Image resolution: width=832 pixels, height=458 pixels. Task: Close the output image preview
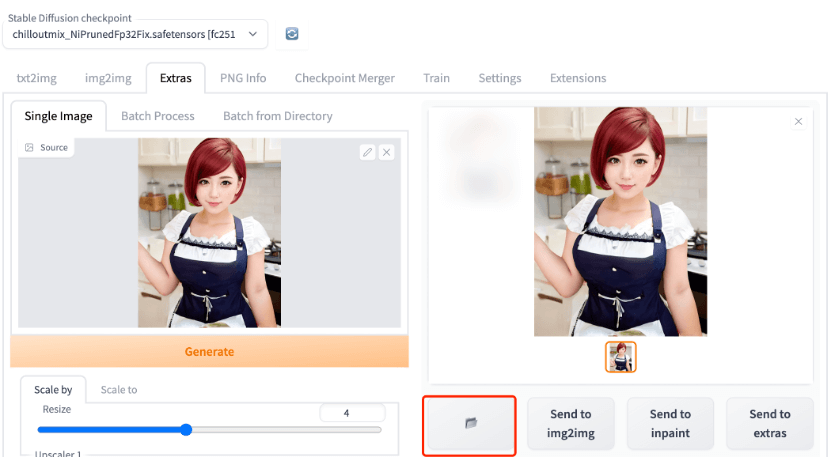(798, 122)
